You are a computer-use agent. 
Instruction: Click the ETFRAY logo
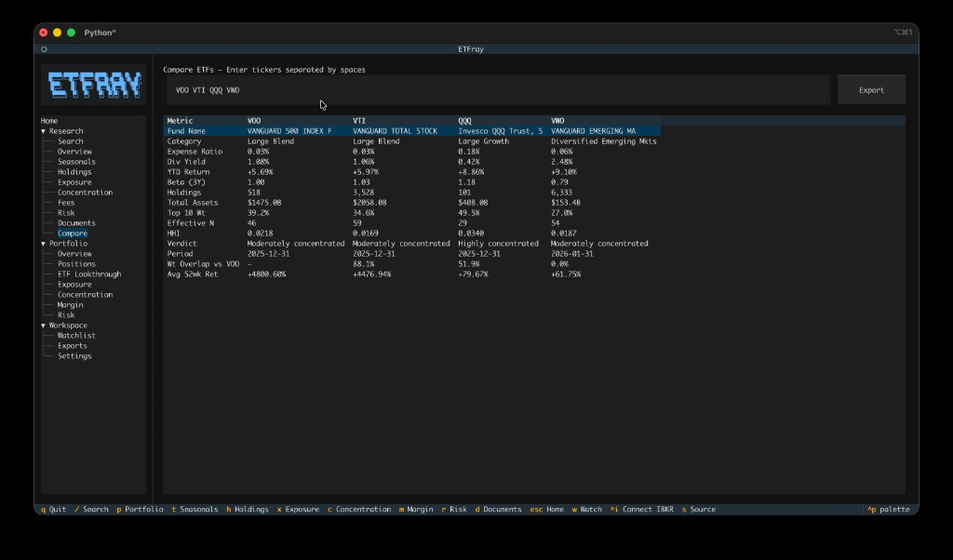click(x=94, y=85)
